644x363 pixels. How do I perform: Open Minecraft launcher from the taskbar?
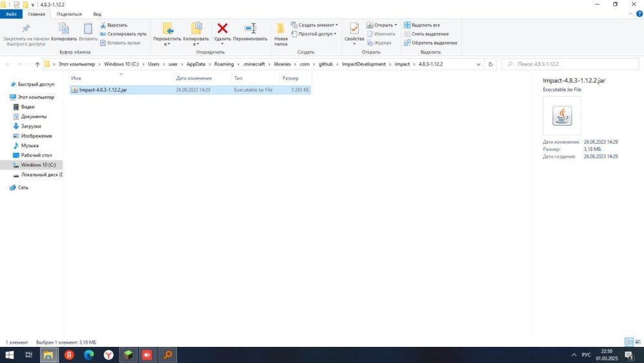128,355
